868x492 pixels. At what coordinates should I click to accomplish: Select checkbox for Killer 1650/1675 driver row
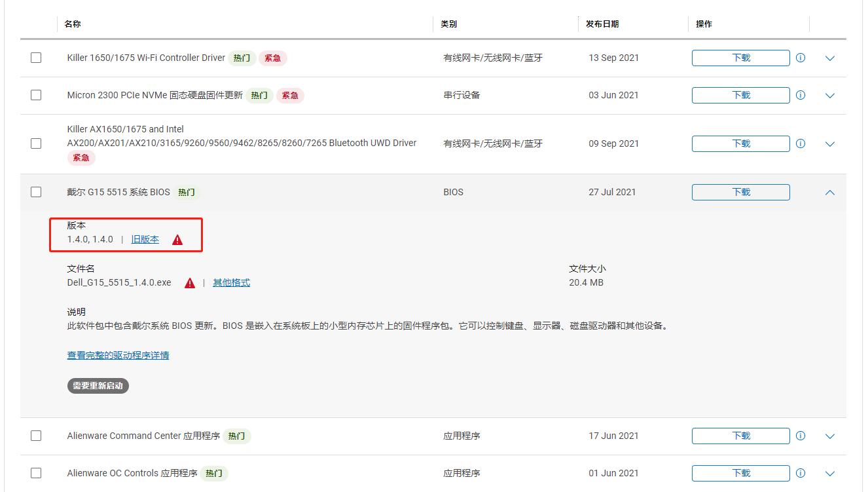coord(36,58)
